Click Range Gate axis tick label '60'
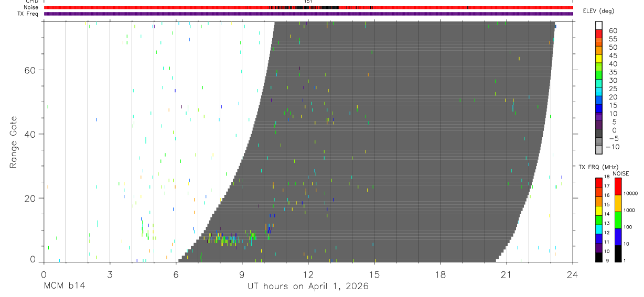 coord(31,70)
